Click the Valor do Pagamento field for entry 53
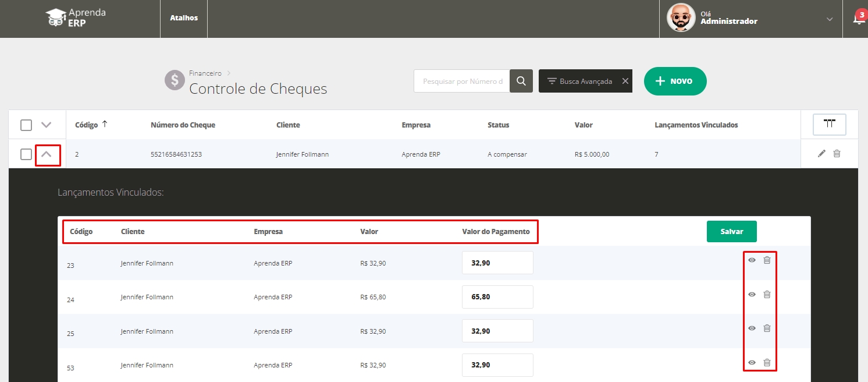 click(x=497, y=365)
